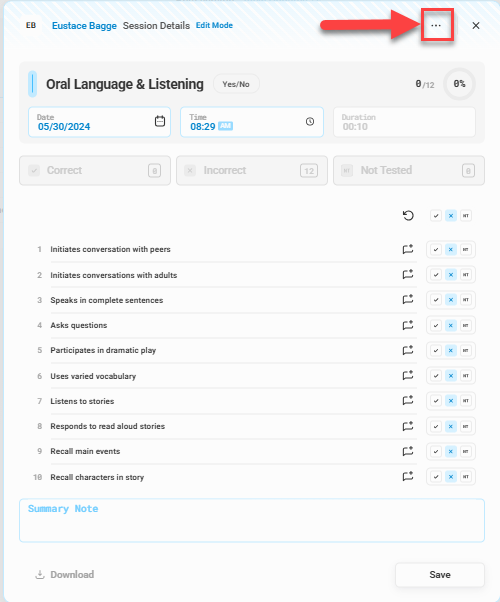Reset all responses with the undo arrow
Image resolution: width=500 pixels, height=602 pixels.
pos(408,215)
